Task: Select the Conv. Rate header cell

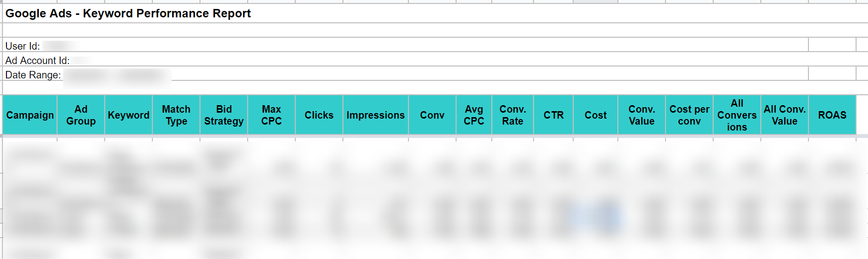Action: click(x=513, y=115)
